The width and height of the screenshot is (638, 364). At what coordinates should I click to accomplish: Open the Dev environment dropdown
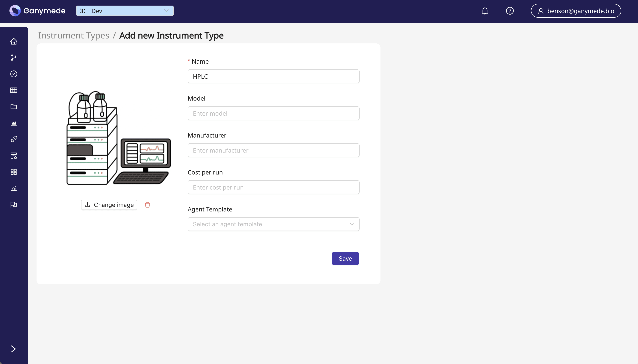point(124,11)
